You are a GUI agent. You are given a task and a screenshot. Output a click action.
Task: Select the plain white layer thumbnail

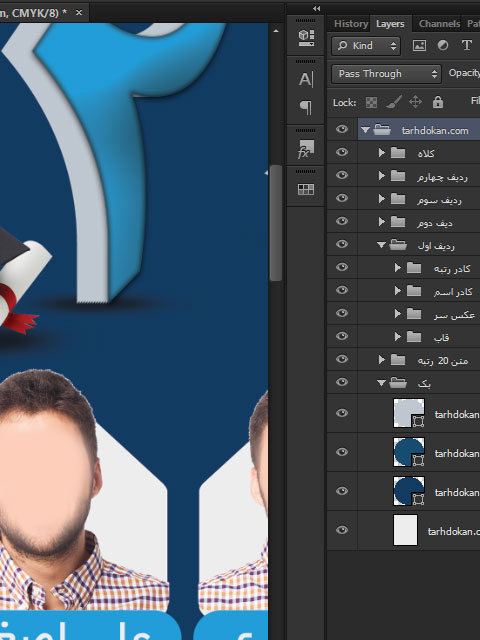coord(405,530)
